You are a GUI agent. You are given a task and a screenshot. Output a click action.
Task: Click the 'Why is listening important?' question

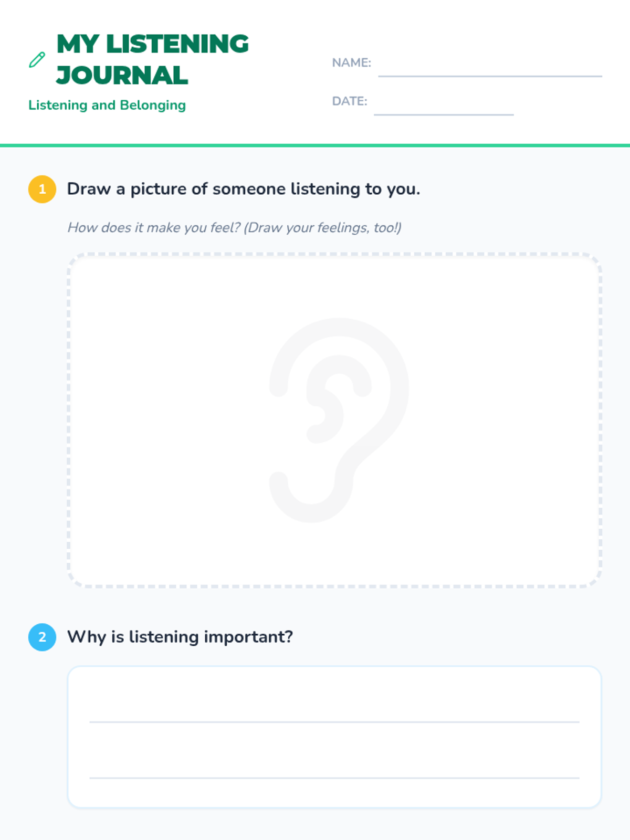pos(180,637)
